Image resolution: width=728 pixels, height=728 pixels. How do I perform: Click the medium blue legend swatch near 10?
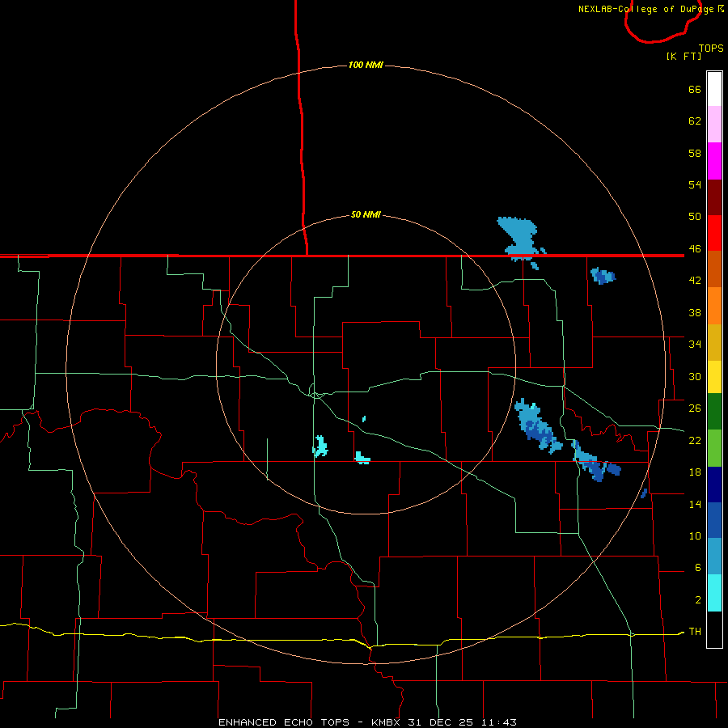714,520
